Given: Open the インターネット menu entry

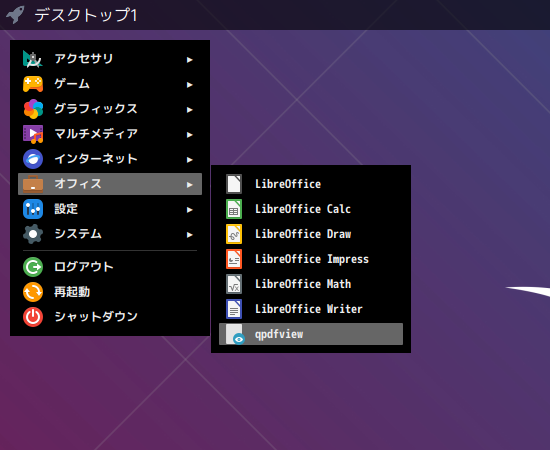Looking at the screenshot, I should coord(110,159).
